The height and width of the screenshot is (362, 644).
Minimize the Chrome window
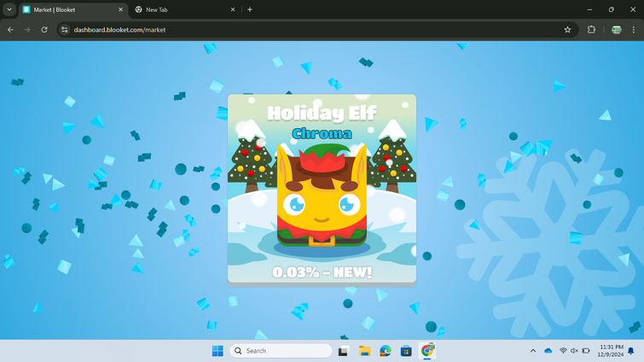click(589, 9)
